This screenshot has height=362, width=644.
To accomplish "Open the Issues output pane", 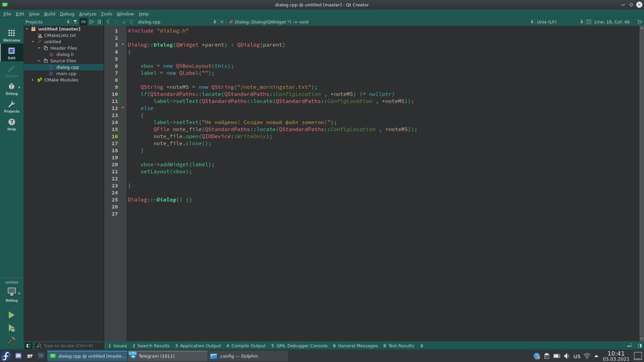I will pyautogui.click(x=118, y=346).
